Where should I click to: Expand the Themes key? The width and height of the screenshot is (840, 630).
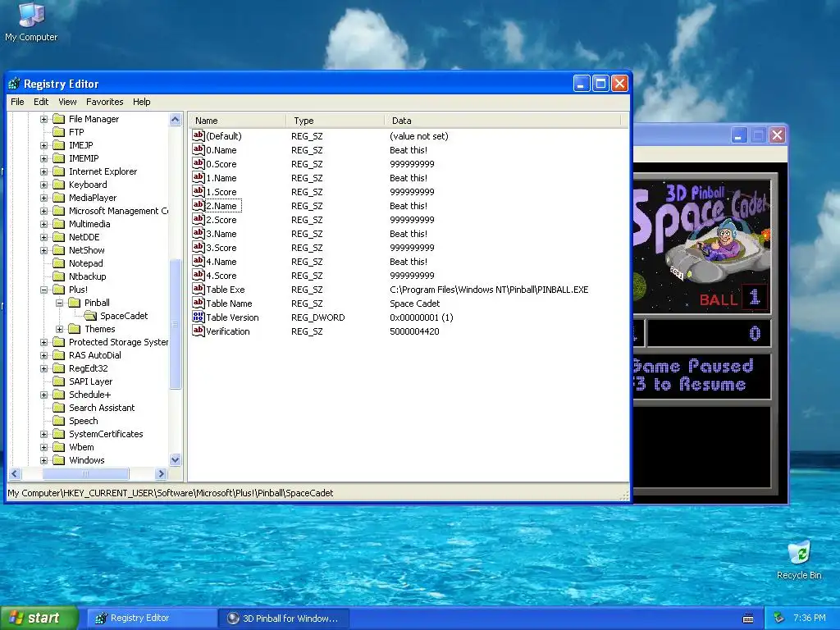pos(59,329)
